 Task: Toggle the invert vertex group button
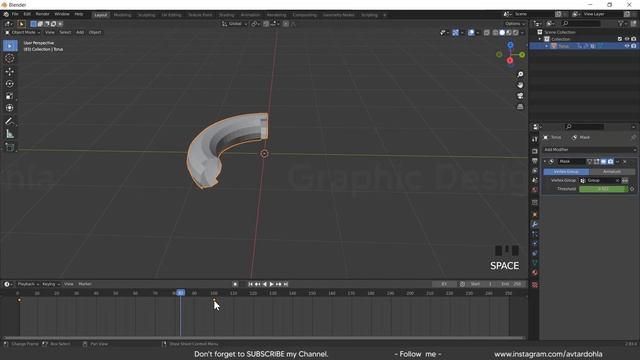pyautogui.click(x=625, y=180)
